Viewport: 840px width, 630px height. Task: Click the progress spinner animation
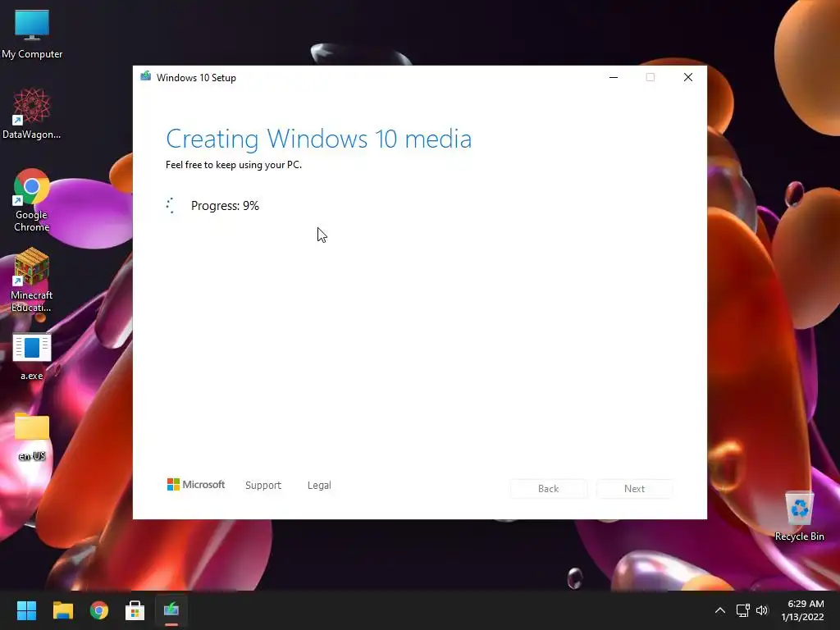(x=171, y=206)
